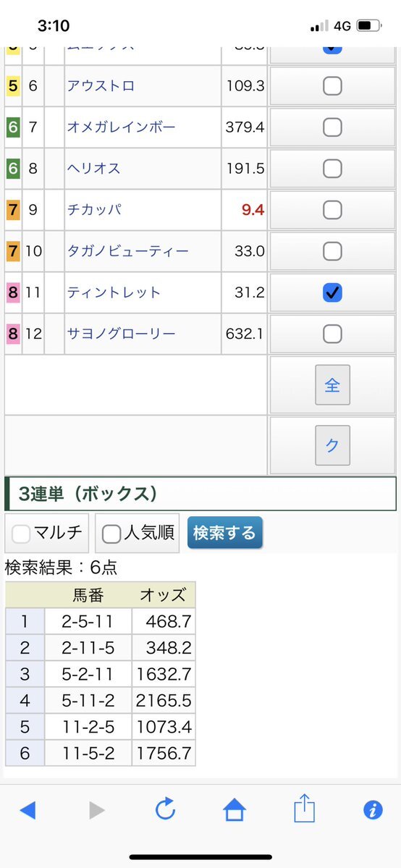Check the box for チカッパ
Viewport: 401px width, 868px height.
tap(332, 210)
